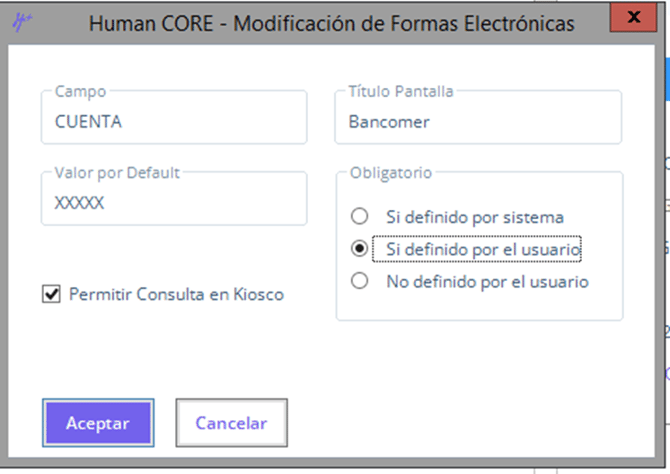This screenshot has height=474, width=670.
Task: Click the "No definido por el usuario" label text
Action: [487, 282]
